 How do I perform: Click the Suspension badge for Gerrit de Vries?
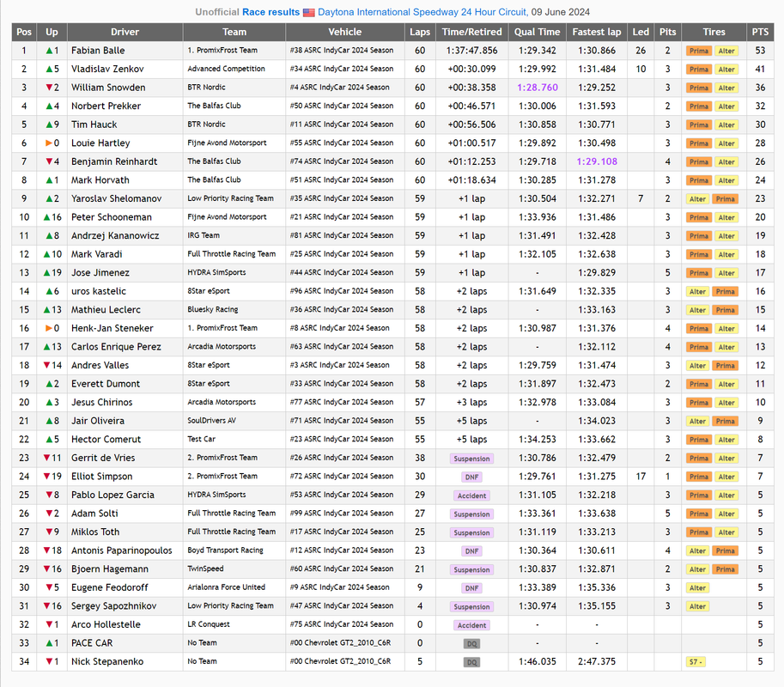coord(471,459)
